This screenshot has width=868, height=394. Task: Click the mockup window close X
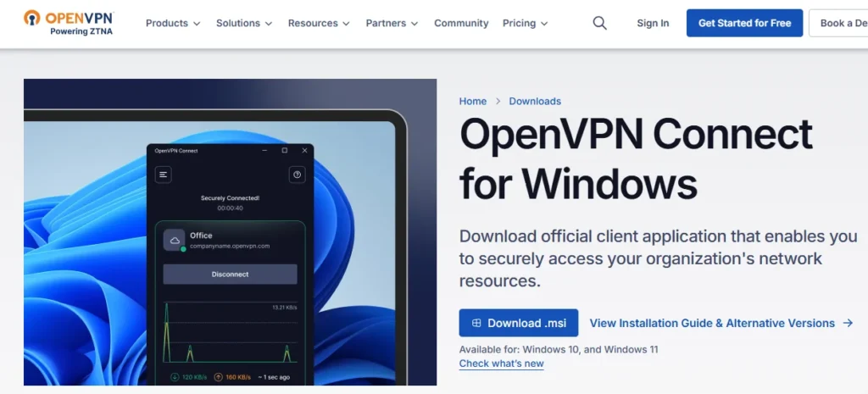304,151
